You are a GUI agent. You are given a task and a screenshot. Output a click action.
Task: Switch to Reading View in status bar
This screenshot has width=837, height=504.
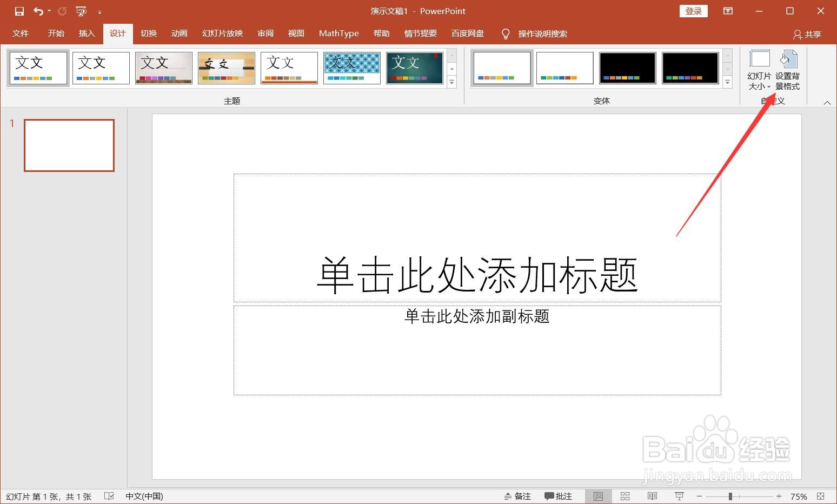click(652, 496)
